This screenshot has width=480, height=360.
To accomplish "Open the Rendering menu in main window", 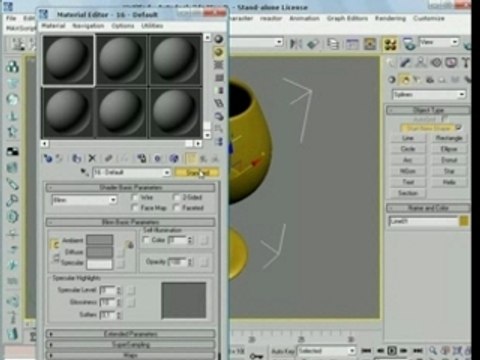I will coord(390,18).
